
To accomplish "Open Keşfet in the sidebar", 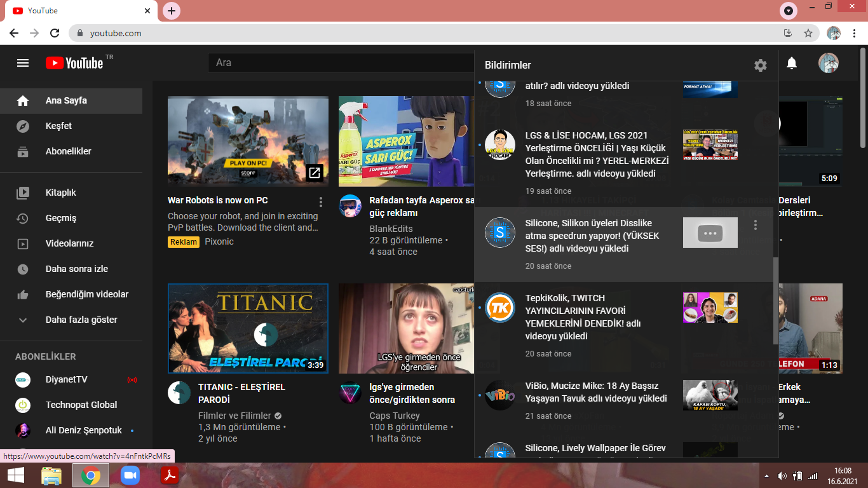I will pyautogui.click(x=71, y=126).
